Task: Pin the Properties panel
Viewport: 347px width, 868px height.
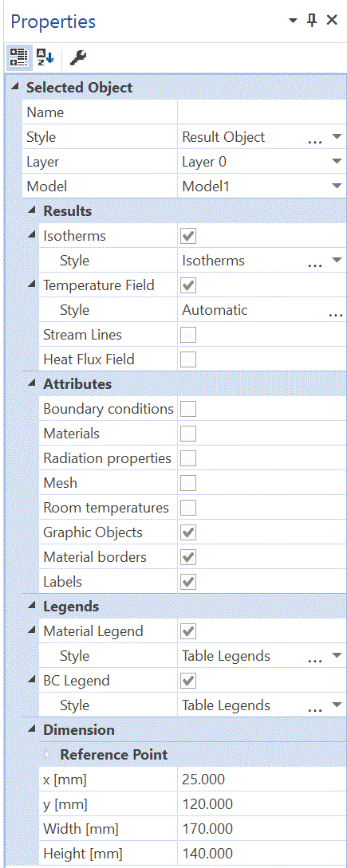Action: point(312,21)
